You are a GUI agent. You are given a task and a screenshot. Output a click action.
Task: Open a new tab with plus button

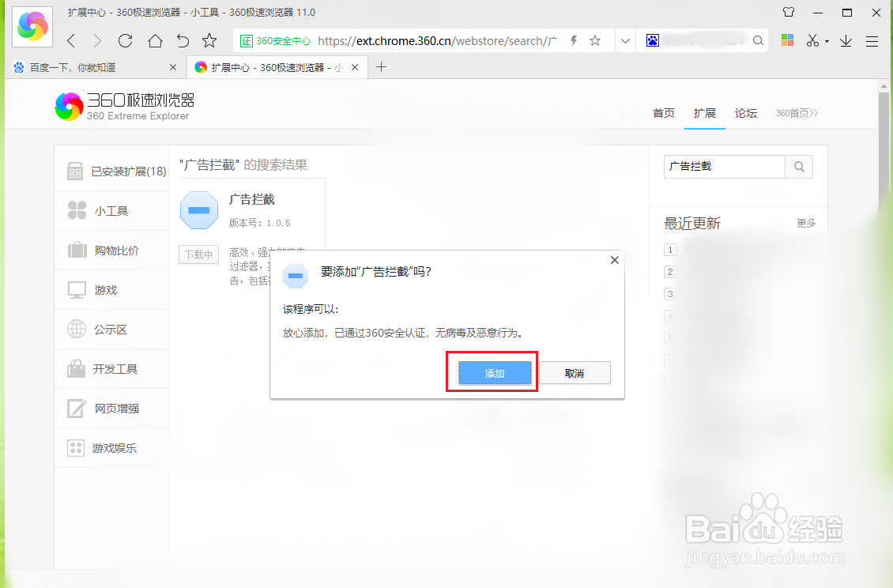click(381, 67)
